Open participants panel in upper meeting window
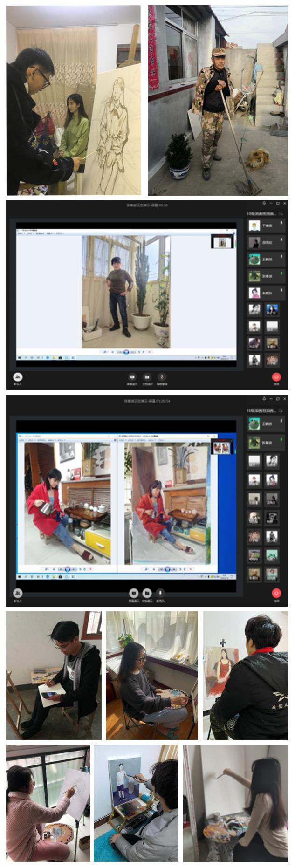This screenshot has height=868, width=295. 18,376
